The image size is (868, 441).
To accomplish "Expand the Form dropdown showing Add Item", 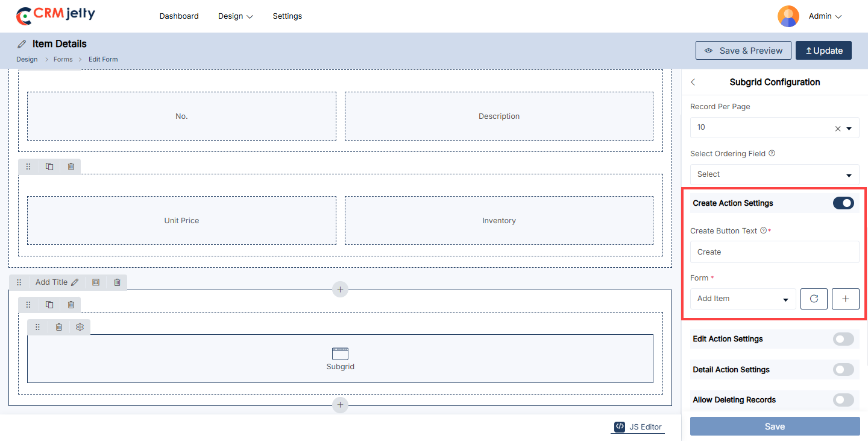I will (x=743, y=299).
